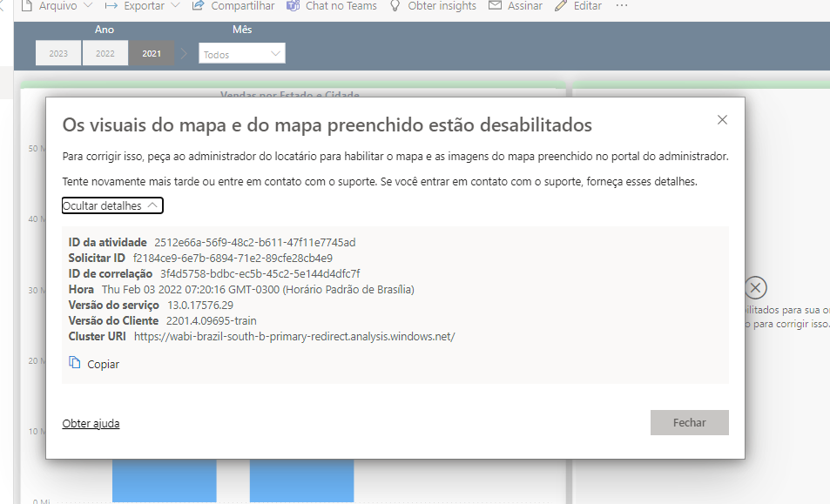Click the Solicitar ID value
Screen dimensions: 830x504
click(233, 258)
